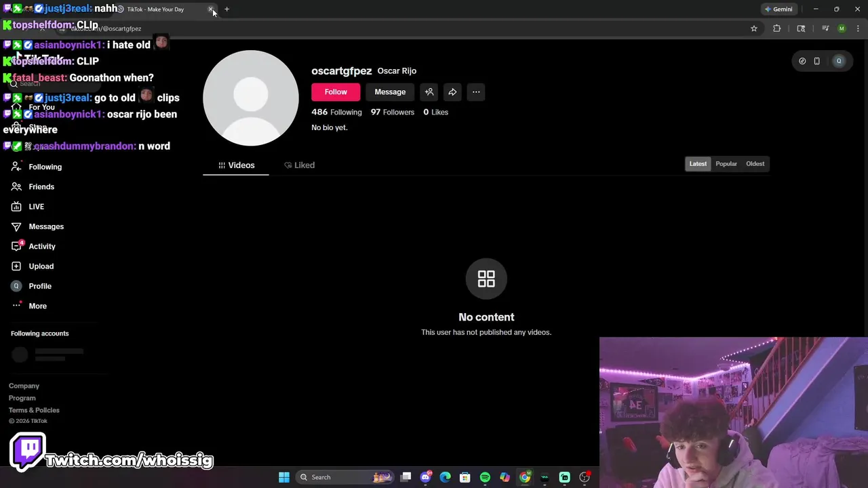Viewport: 868px width, 488px height.
Task: Open Microsoft Store from the taskbar
Action: (465, 477)
